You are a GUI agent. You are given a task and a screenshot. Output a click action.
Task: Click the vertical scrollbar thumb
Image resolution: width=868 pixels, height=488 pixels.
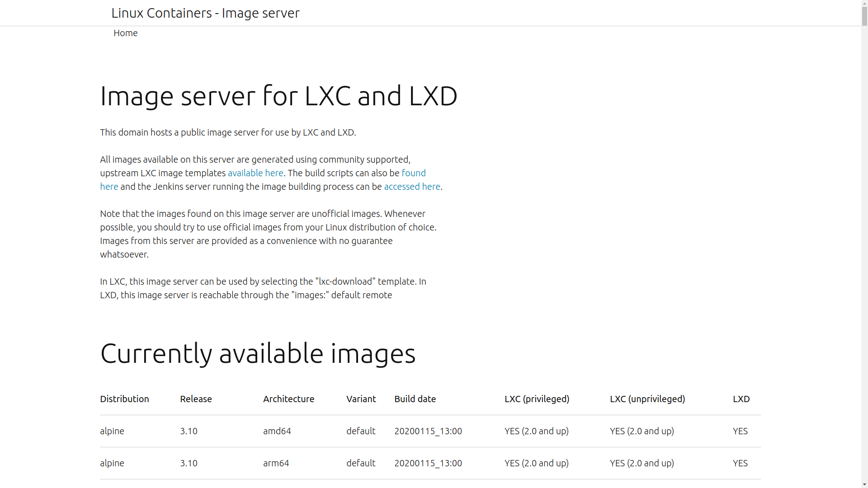pyautogui.click(x=864, y=16)
